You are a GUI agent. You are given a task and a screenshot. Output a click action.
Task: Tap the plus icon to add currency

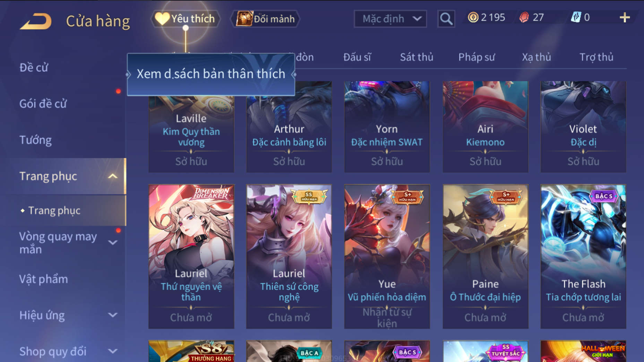(x=625, y=18)
